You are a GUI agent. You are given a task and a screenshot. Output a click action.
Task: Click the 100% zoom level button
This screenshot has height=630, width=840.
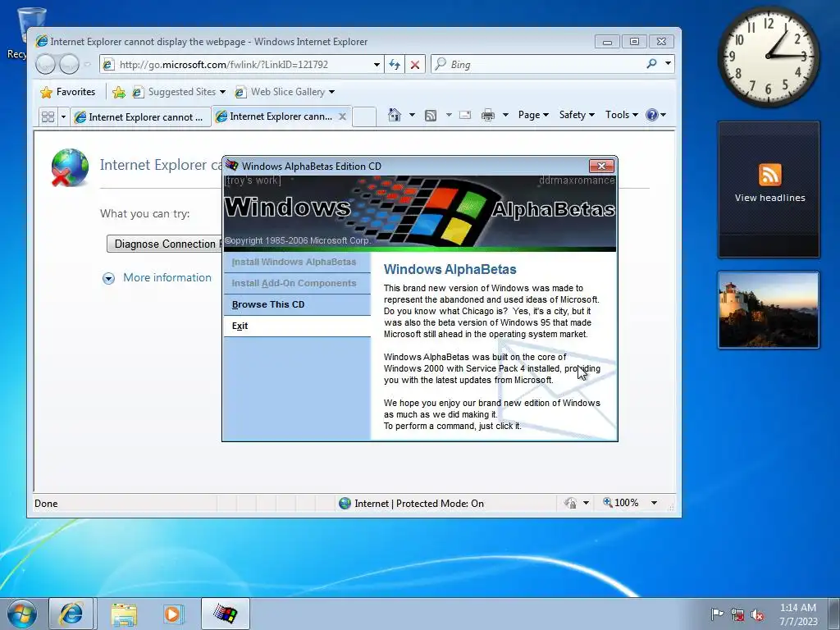[x=620, y=503]
